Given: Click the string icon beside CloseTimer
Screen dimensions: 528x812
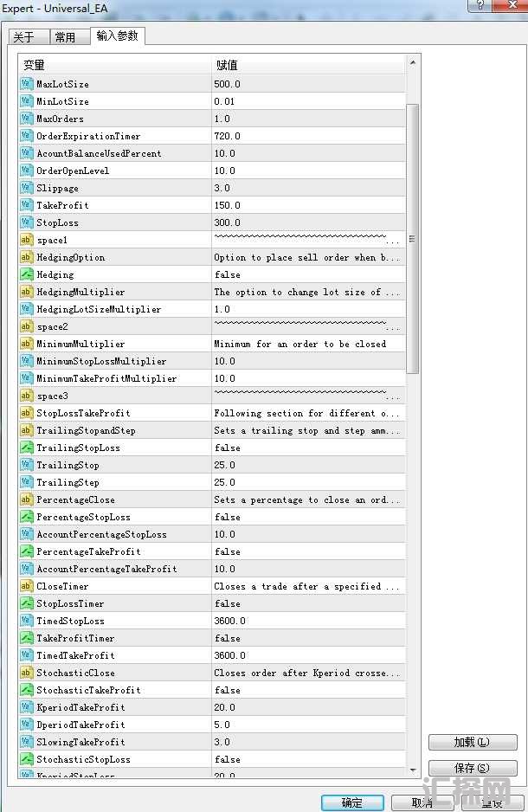Looking at the screenshot, I should click(26, 586).
